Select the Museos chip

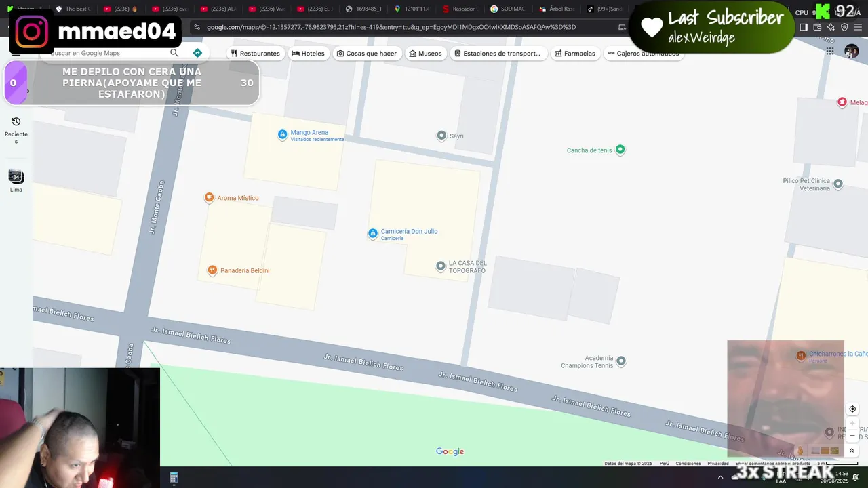[x=425, y=54]
